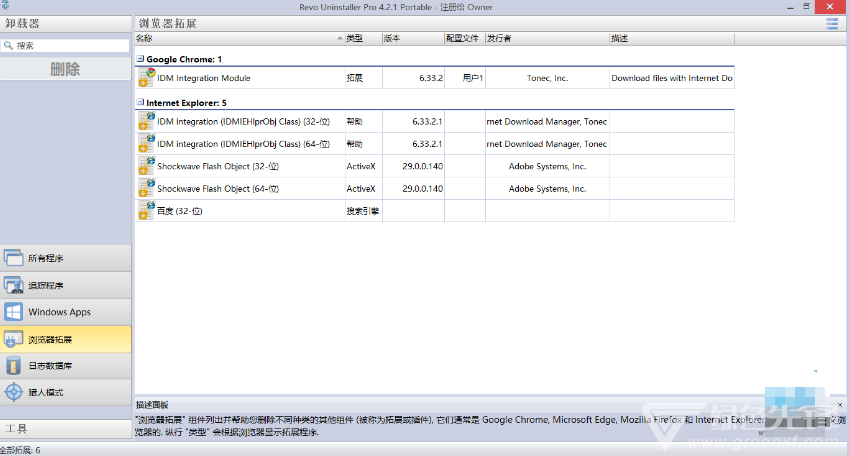This screenshot has width=849, height=456.
Task: Sort by the 配置文件 column header
Action: pyautogui.click(x=465, y=38)
